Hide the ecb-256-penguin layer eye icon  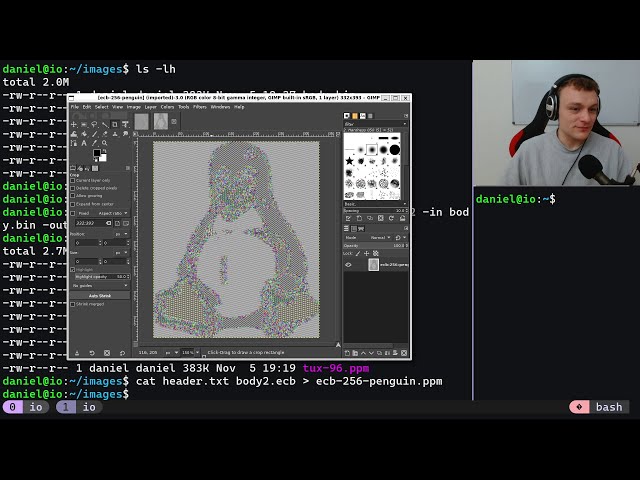348,265
